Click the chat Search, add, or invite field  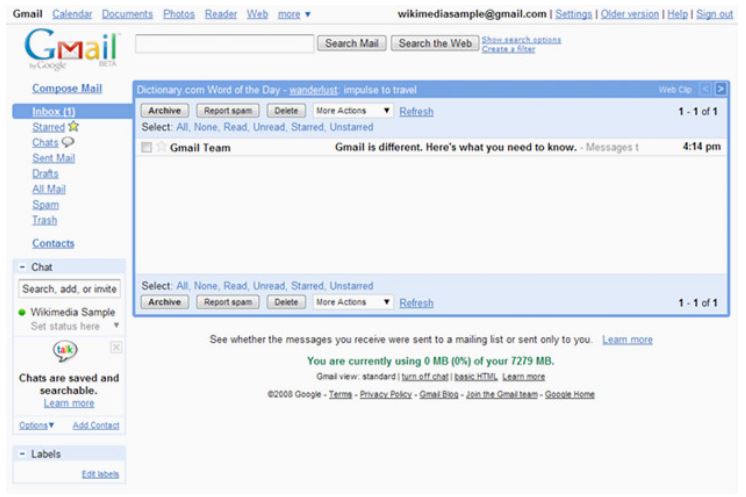click(x=70, y=290)
